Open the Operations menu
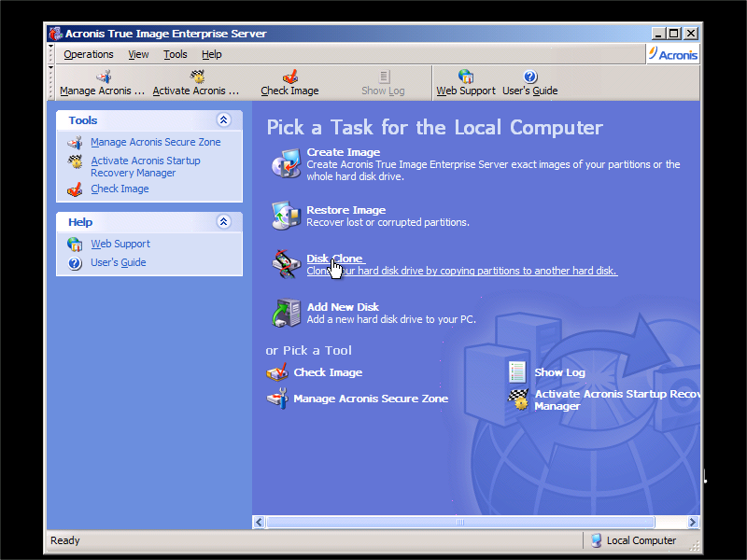The width and height of the screenshot is (747, 560). (89, 54)
